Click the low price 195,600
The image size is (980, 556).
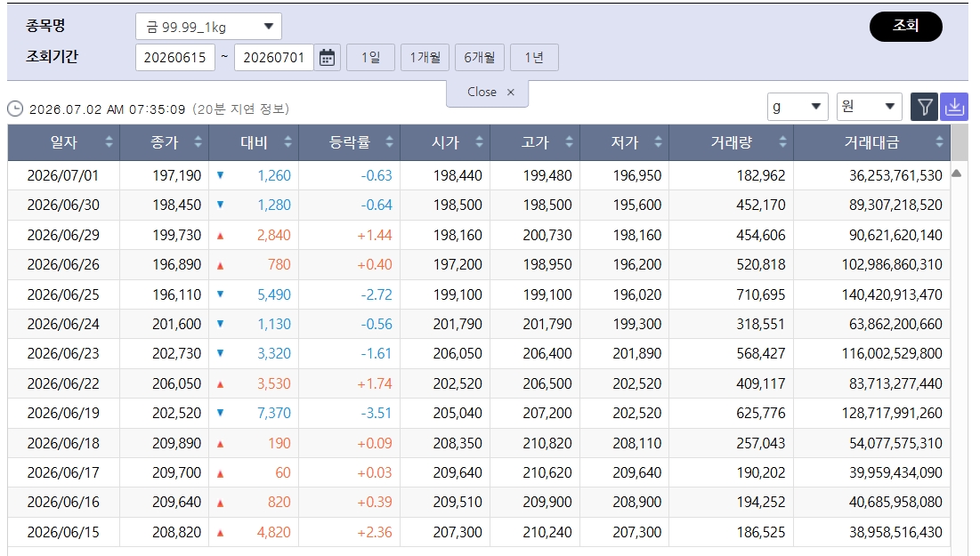coord(637,205)
